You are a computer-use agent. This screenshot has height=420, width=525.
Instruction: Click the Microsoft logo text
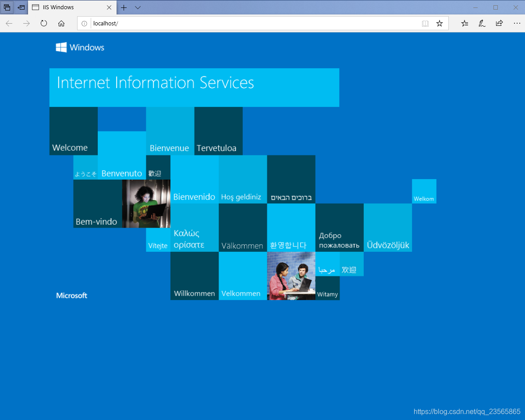pyautogui.click(x=72, y=296)
